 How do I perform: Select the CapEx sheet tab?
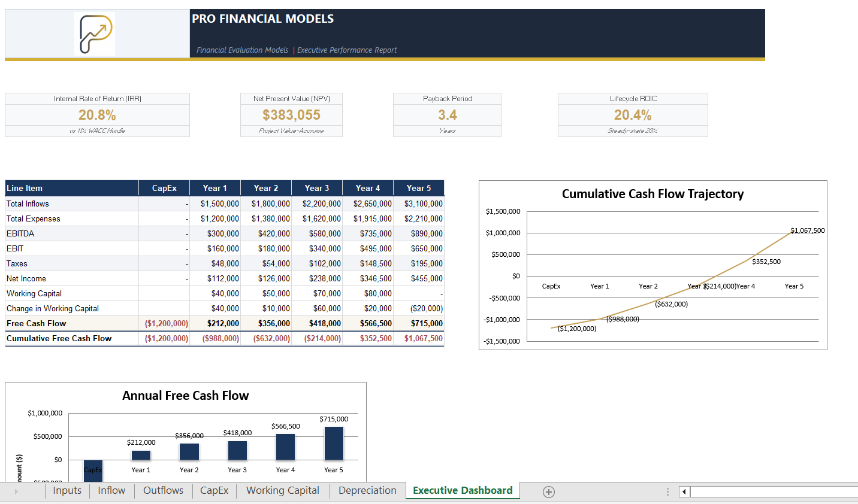pyautogui.click(x=214, y=491)
